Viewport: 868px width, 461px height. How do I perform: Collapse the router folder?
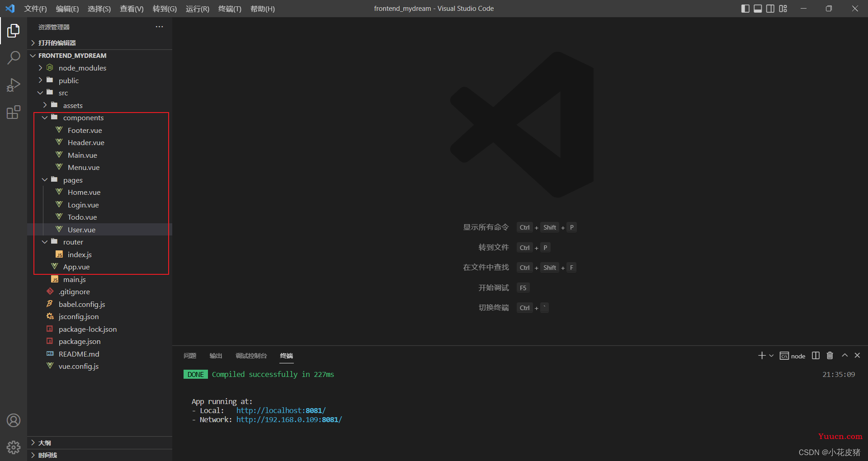click(100, 242)
